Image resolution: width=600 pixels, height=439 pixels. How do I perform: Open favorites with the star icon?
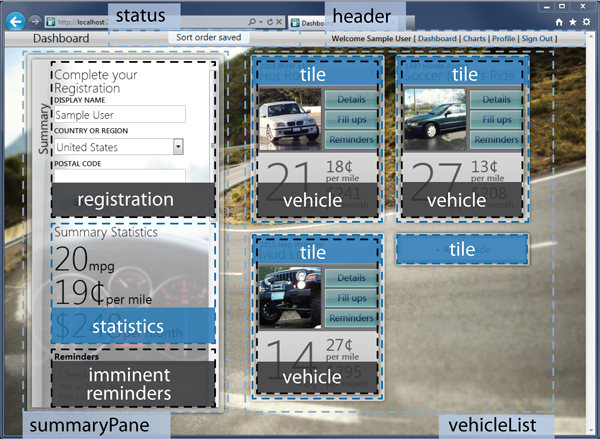coord(572,22)
